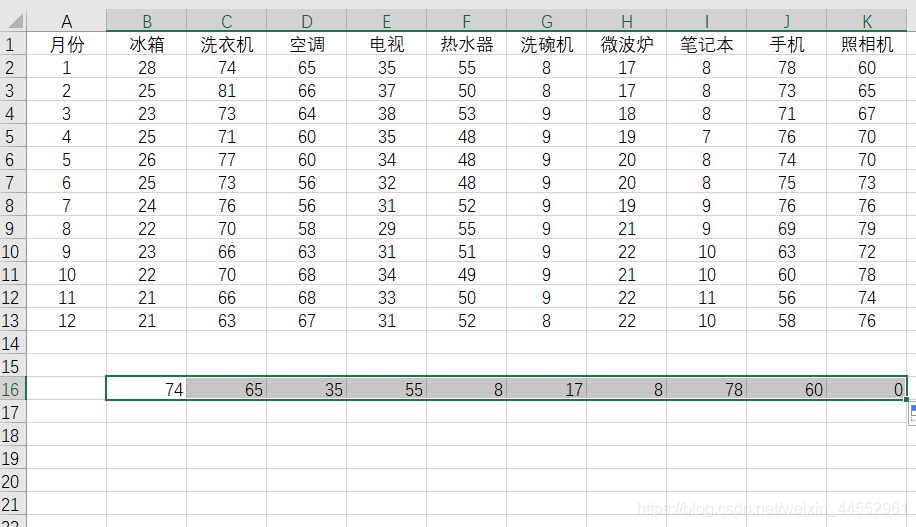
Task: Click cell D16 showing 35
Action: pos(307,390)
